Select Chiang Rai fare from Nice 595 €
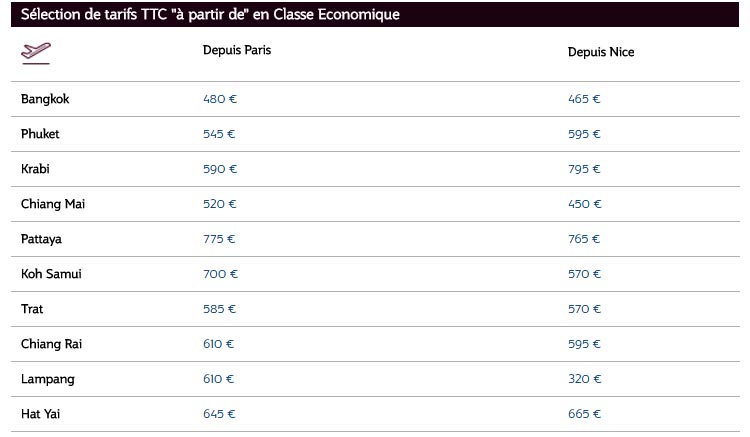This screenshot has width=750, height=437. [x=584, y=344]
